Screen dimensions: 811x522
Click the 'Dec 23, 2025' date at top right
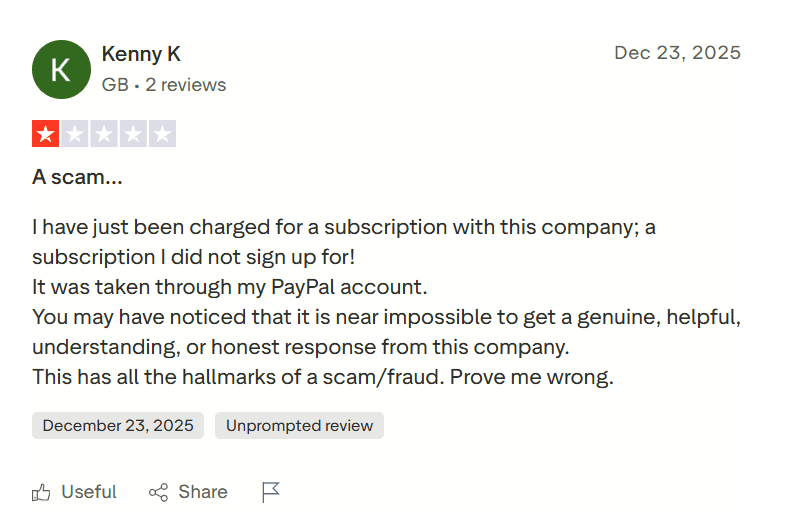[677, 53]
